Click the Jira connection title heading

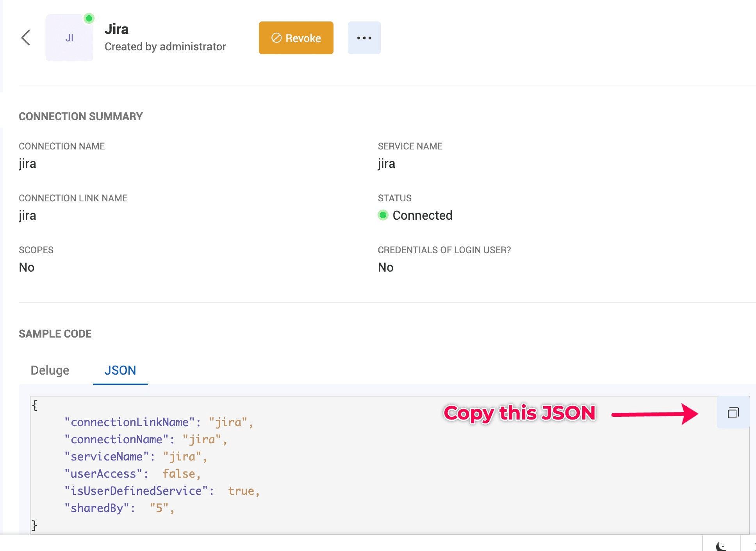pos(116,29)
